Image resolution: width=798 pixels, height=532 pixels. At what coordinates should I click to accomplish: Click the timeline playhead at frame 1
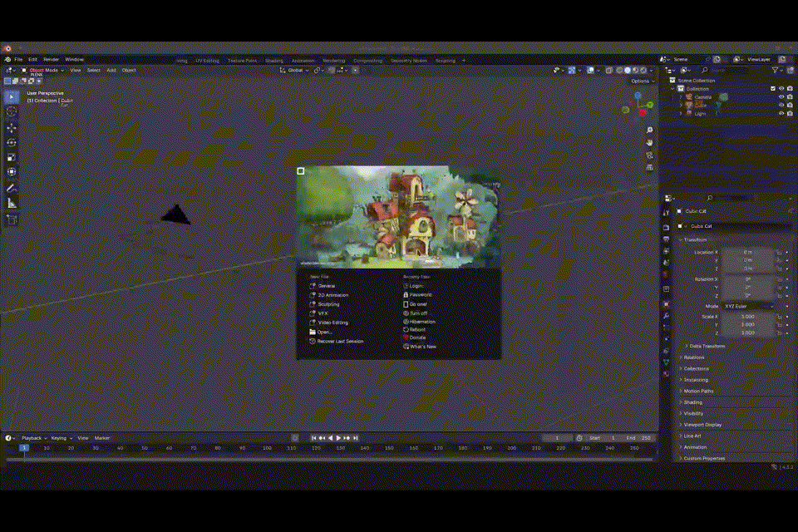24,448
